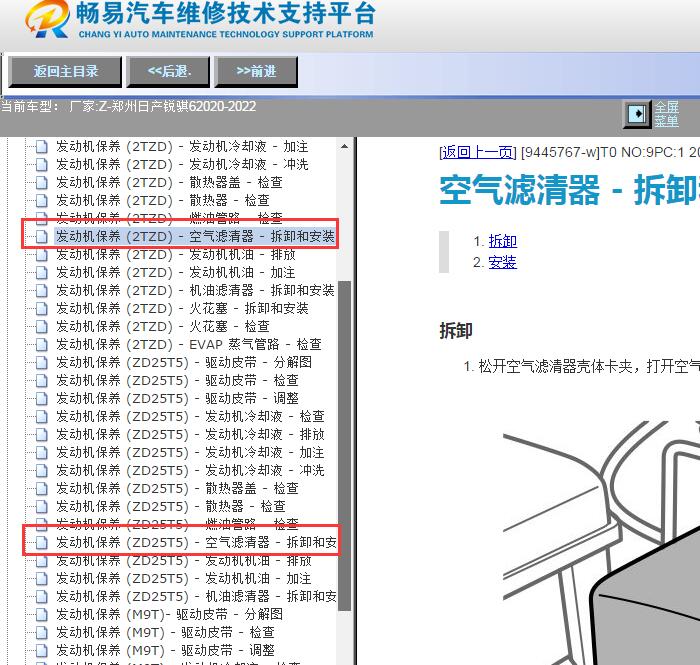Open ZD25T5 散热器盖 - 检查 entry
This screenshot has height=665, width=700.
coord(177,488)
